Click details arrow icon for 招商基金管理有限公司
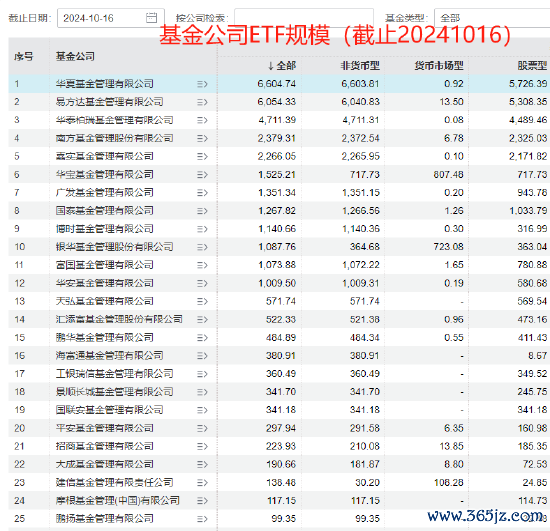The height and width of the screenshot is (531, 550). pyautogui.click(x=202, y=446)
